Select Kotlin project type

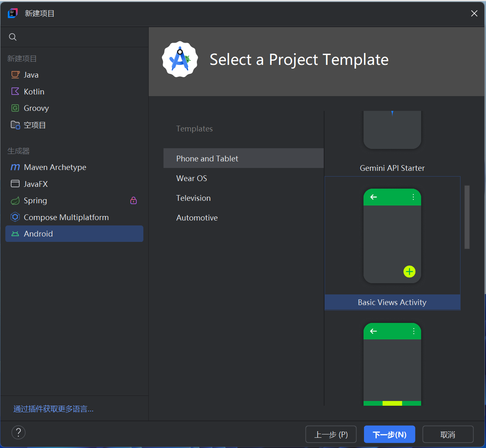coord(74,92)
